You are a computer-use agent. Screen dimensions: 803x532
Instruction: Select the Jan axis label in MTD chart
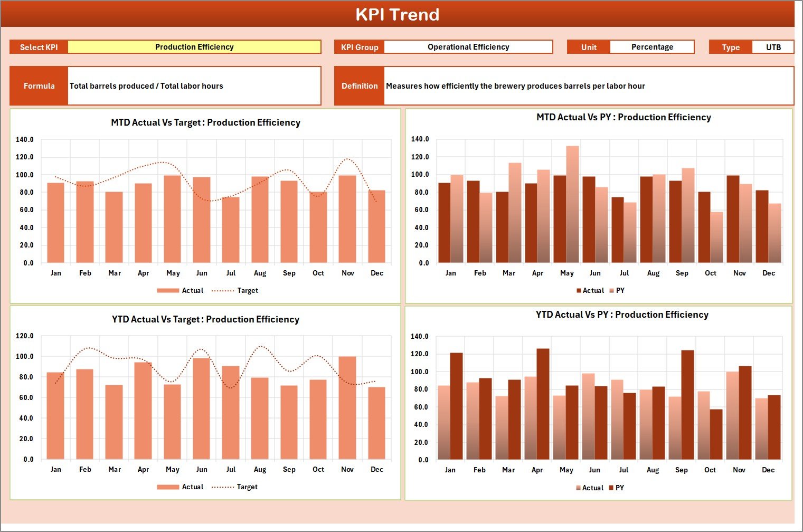(56, 273)
